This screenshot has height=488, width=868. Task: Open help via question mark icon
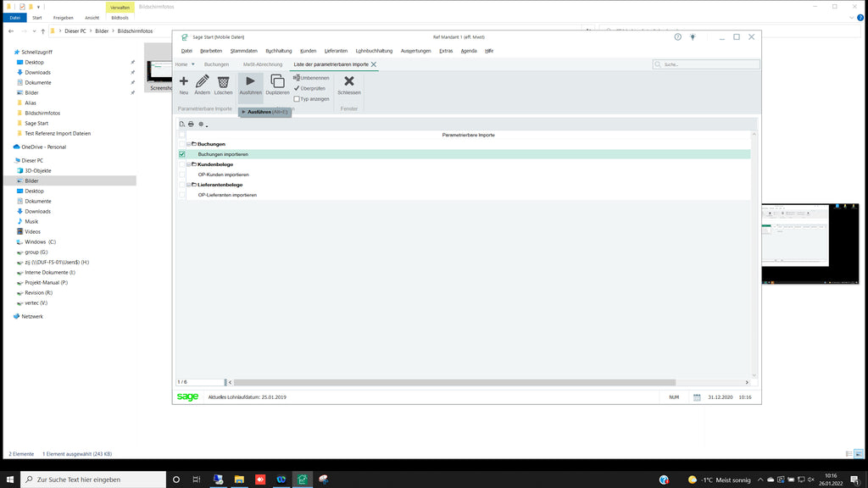[x=677, y=37]
